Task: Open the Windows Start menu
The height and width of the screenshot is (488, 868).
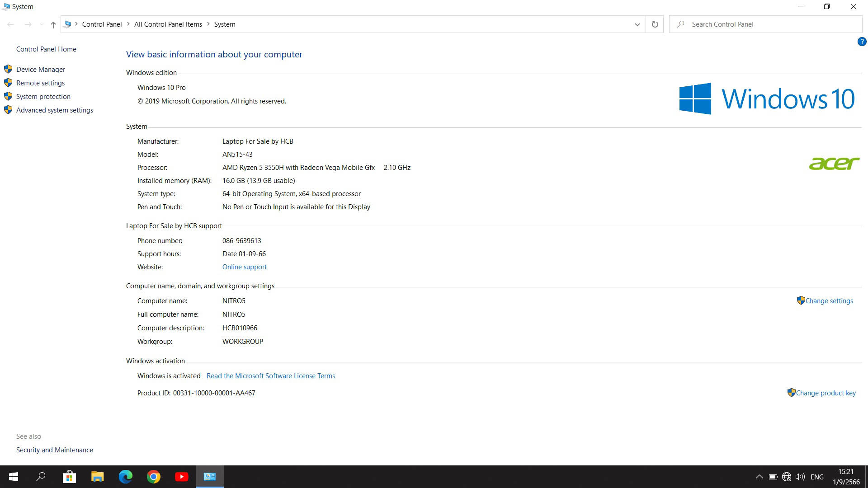Action: tap(14, 477)
